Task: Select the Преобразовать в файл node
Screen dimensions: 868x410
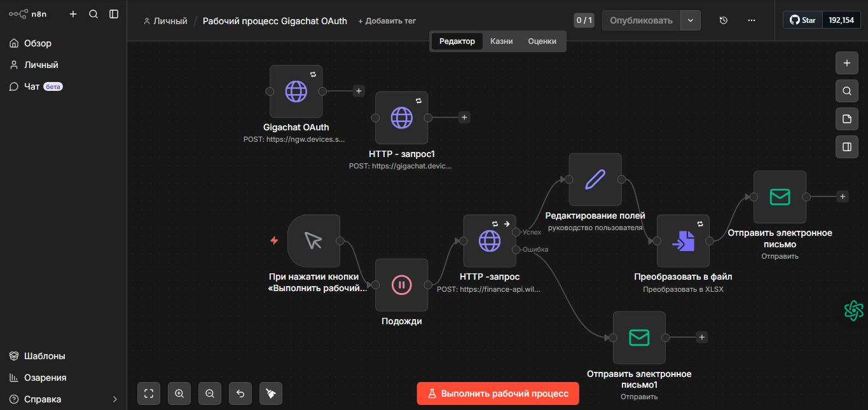Action: [683, 241]
